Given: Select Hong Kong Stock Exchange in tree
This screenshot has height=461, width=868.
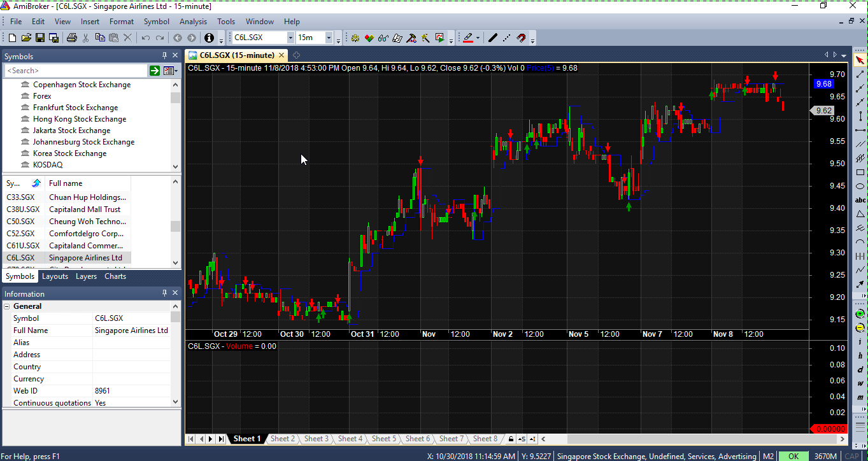Looking at the screenshot, I should point(80,119).
